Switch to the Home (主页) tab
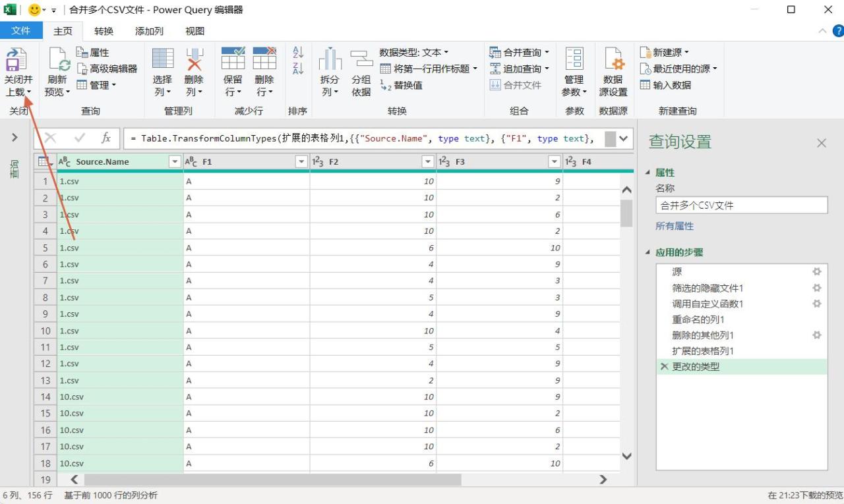This screenshot has width=844, height=504. coord(63,31)
